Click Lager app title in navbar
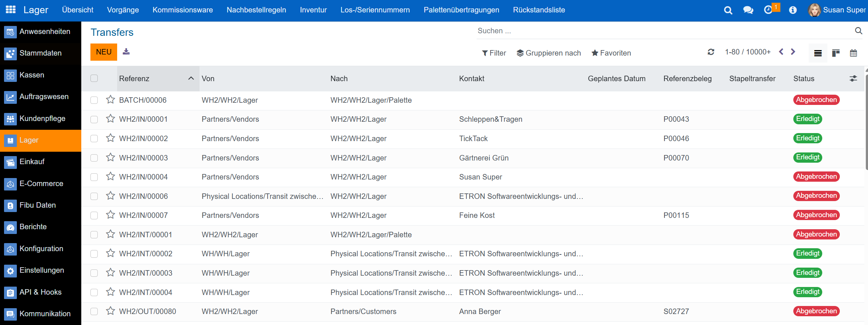The image size is (868, 325). 36,10
